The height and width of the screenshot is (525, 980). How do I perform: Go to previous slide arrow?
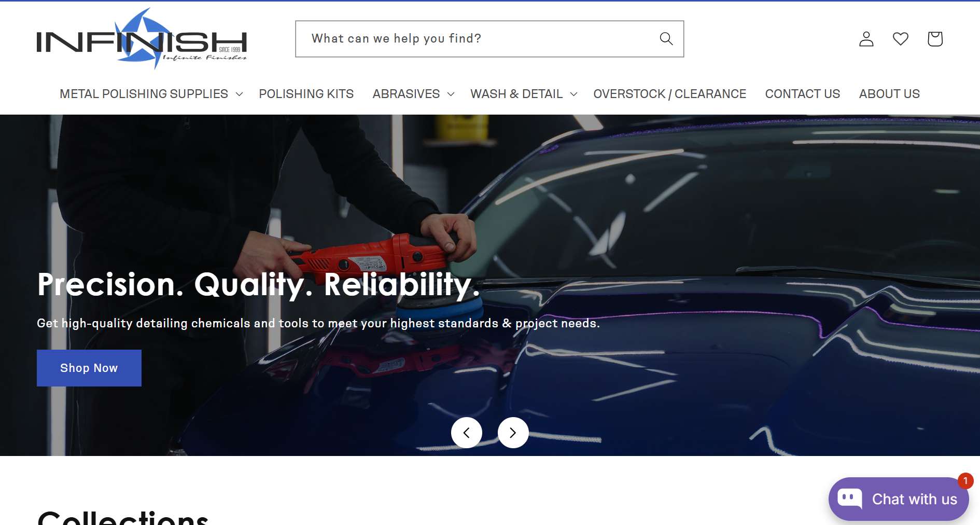[x=467, y=433]
